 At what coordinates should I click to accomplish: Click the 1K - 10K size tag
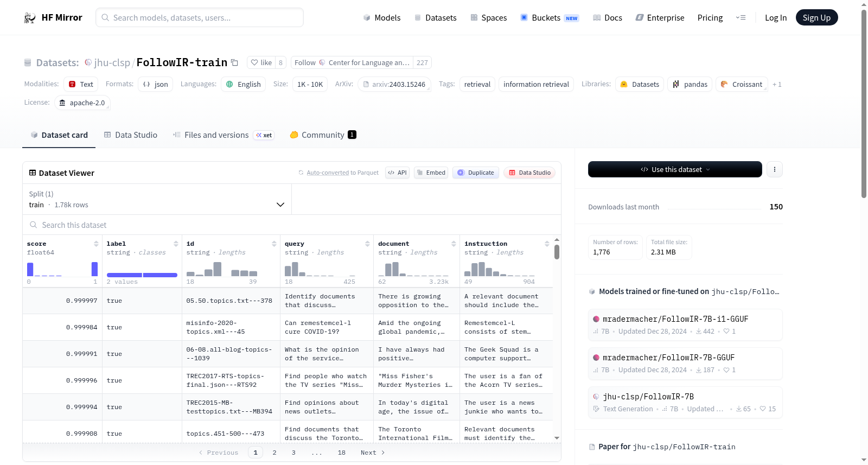pos(310,84)
